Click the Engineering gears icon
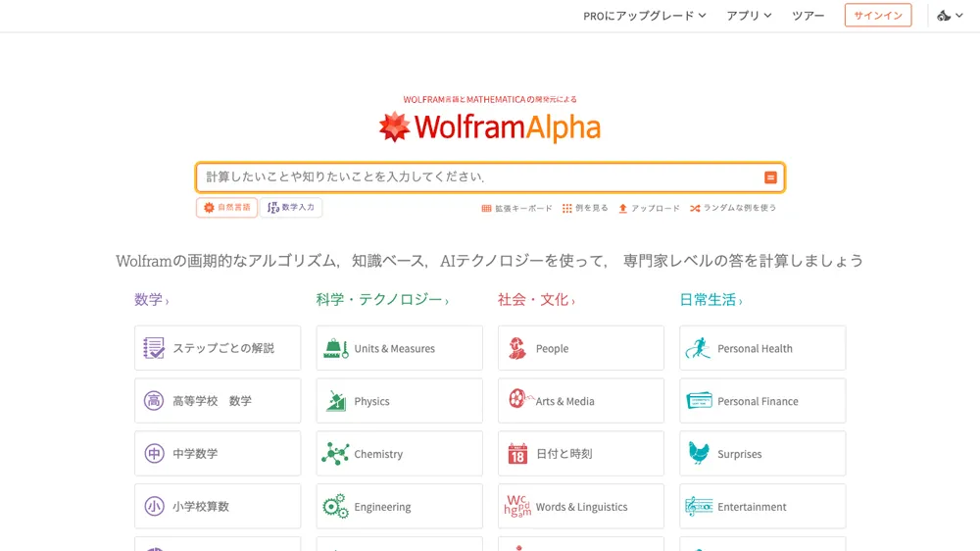This screenshot has height=551, width=980. pos(335,506)
